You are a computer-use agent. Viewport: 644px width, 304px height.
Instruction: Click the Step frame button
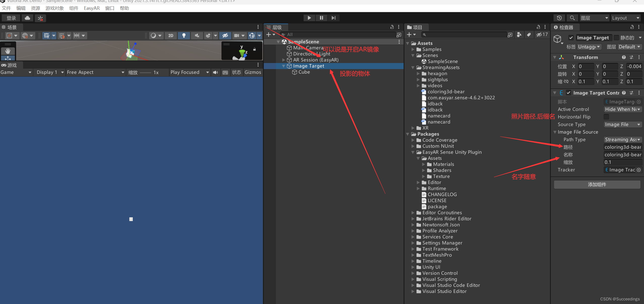(x=333, y=18)
